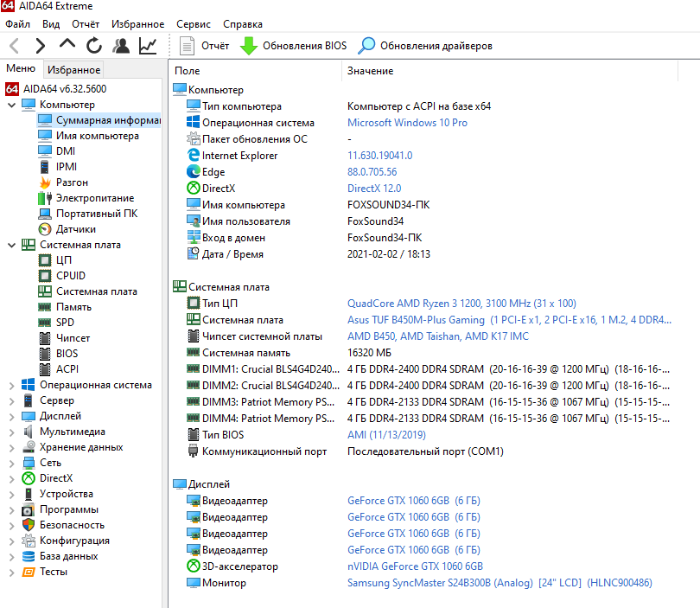Open the Избранное menu in menu bar
Screen dimensions: 700x608
tap(137, 24)
